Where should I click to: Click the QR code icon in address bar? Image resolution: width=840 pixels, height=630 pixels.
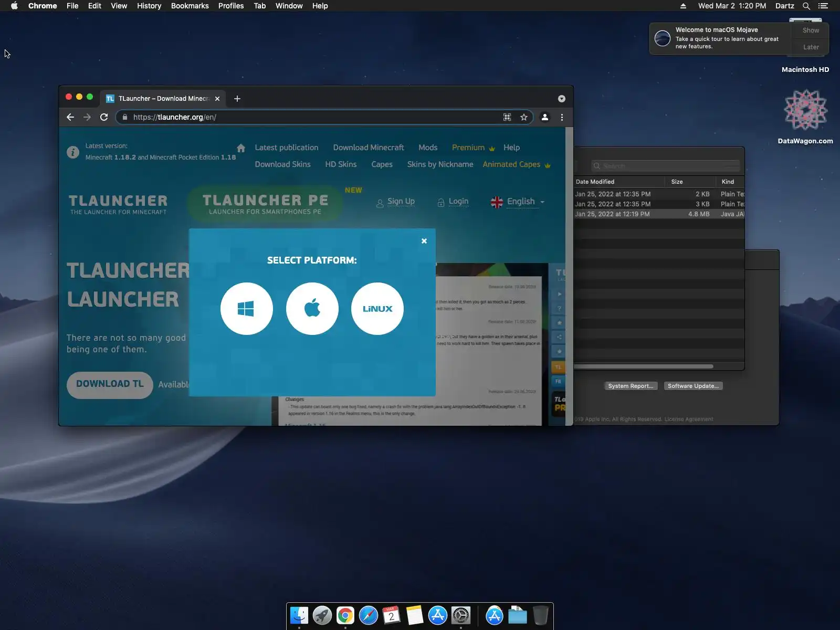point(507,117)
